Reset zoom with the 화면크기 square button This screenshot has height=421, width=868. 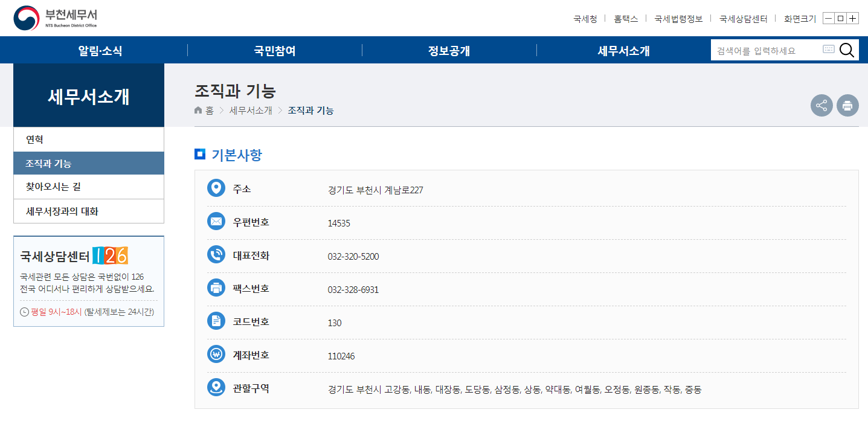[840, 18]
